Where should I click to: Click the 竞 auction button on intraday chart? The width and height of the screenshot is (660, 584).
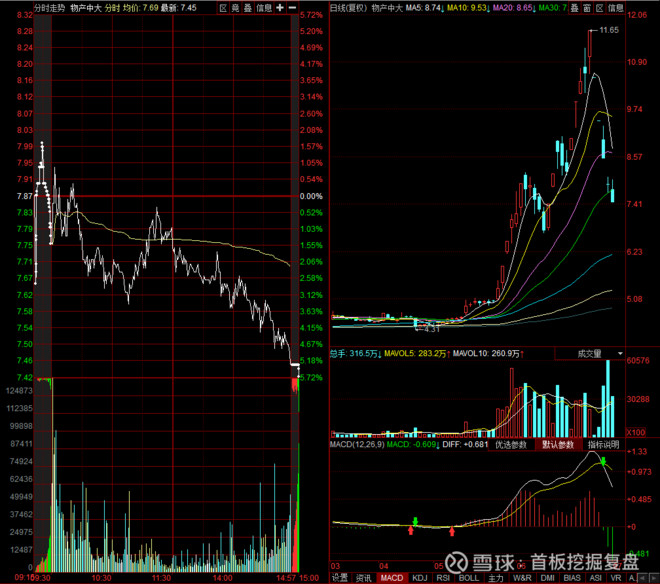(235, 8)
